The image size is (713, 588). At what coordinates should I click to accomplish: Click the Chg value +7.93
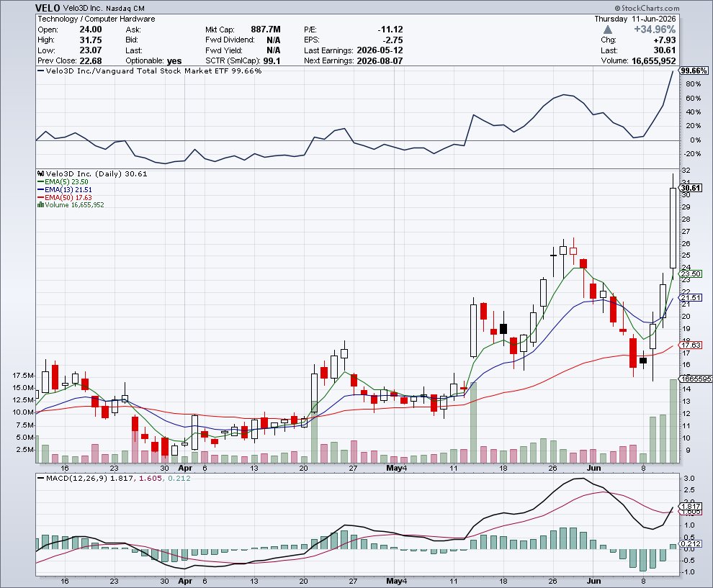[664, 40]
